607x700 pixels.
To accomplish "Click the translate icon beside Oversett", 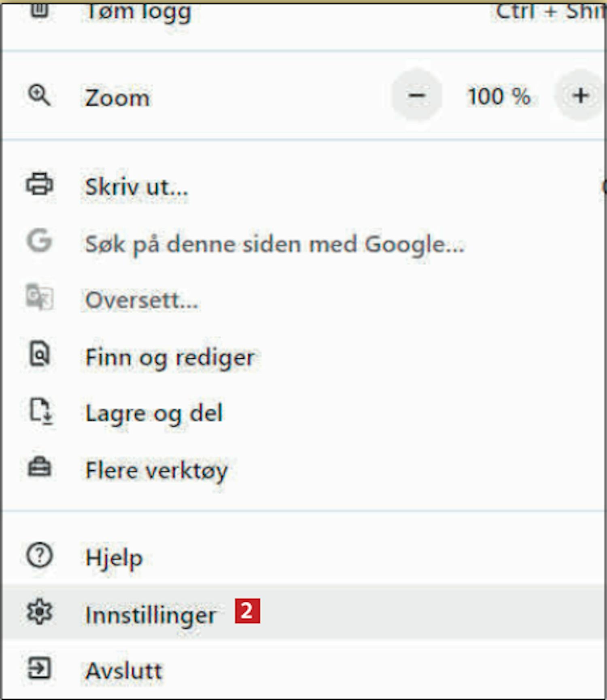I will [39, 297].
